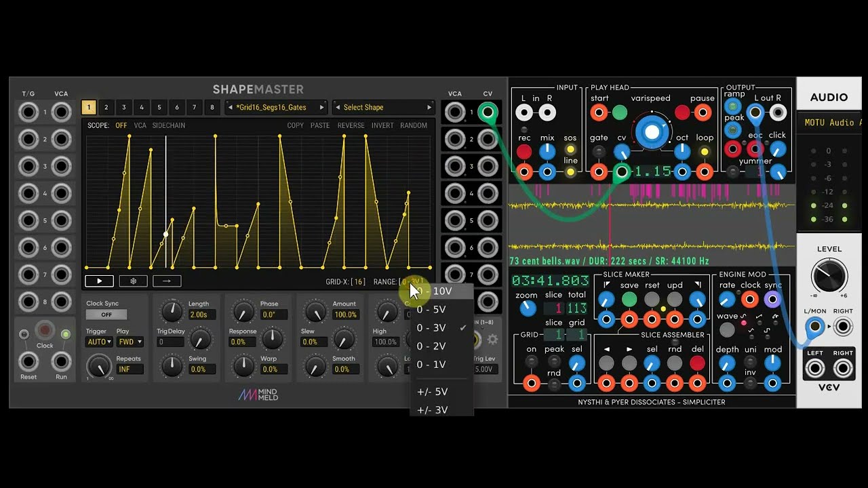Click the Run jack in ShapeMaster
The width and height of the screenshot is (868, 488).
[62, 361]
